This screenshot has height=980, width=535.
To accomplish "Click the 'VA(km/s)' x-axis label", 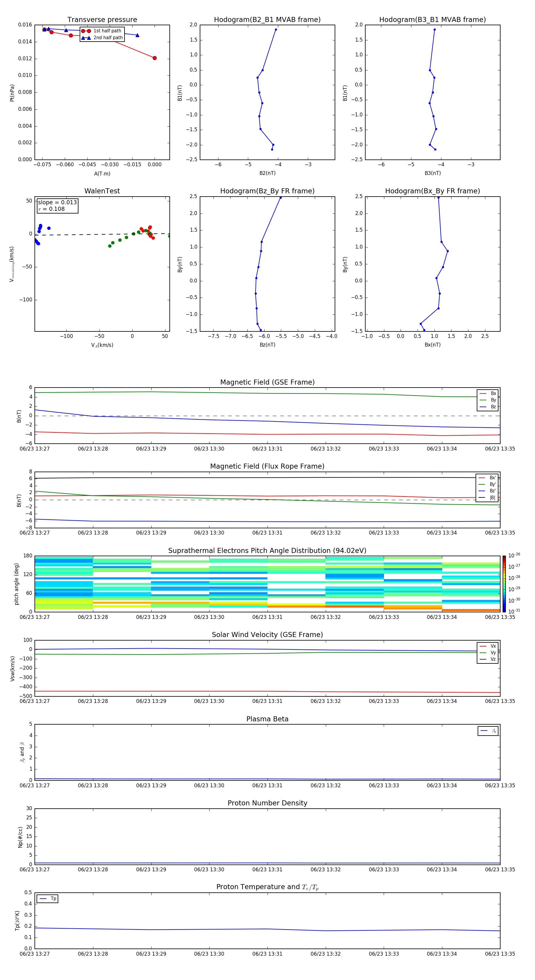I will [102, 345].
